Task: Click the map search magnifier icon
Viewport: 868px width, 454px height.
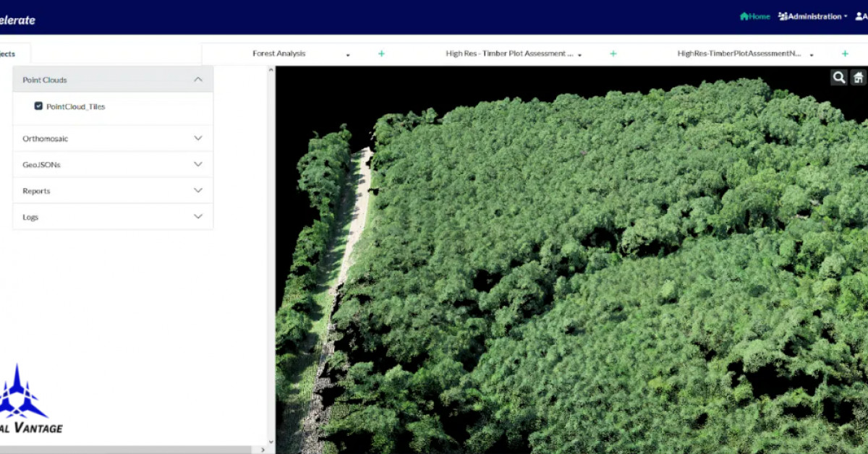Action: [838, 77]
